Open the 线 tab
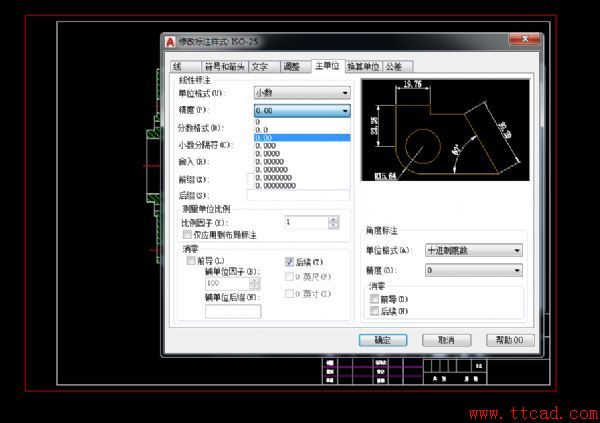The image size is (600, 423). 186,67
